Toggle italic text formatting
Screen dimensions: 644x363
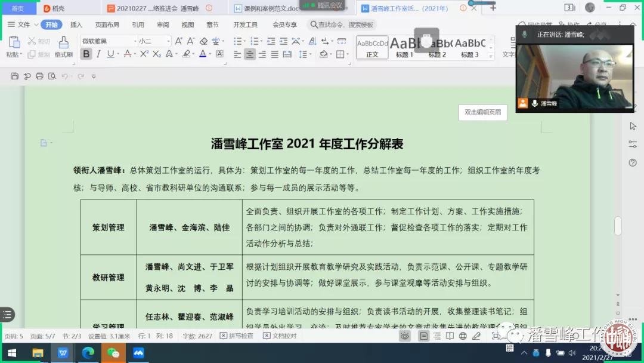click(99, 54)
